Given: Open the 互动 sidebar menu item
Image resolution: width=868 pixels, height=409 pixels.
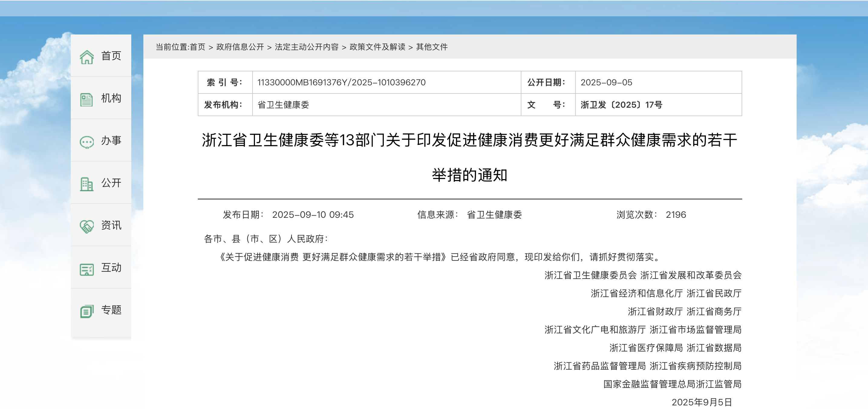Looking at the screenshot, I should coord(101,267).
